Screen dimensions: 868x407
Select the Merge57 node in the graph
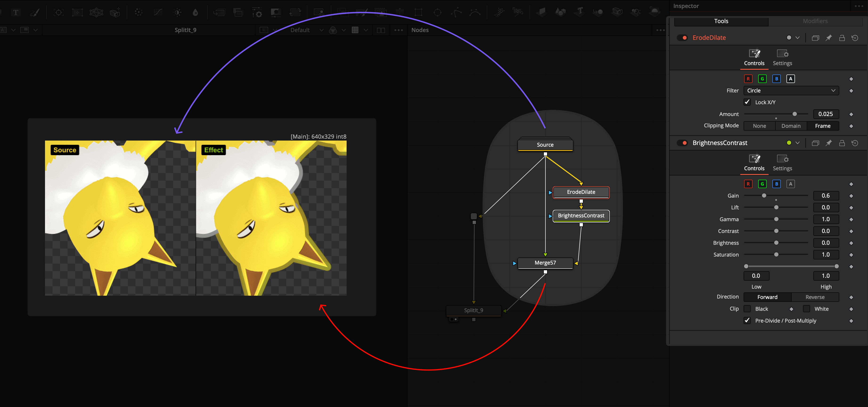coord(545,263)
